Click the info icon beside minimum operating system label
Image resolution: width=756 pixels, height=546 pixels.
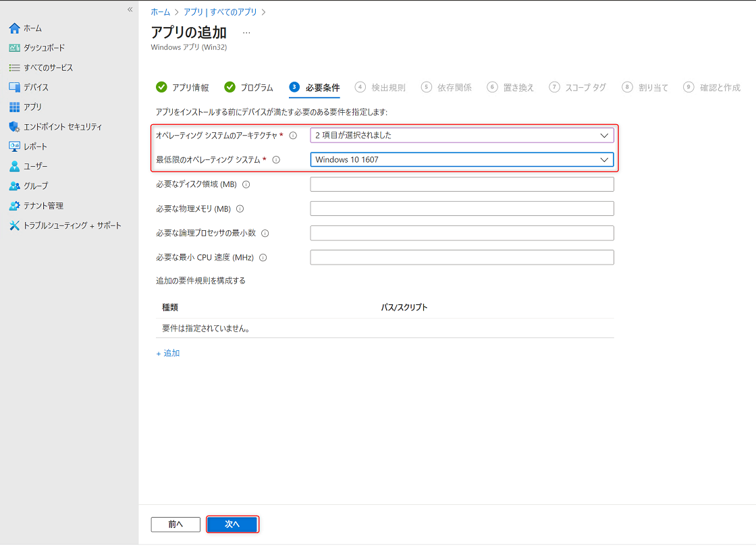click(x=276, y=160)
